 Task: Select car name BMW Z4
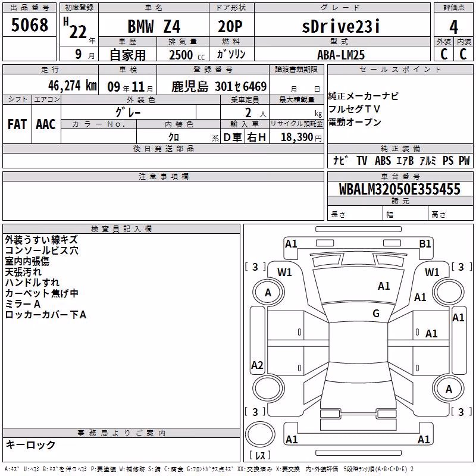154,26
